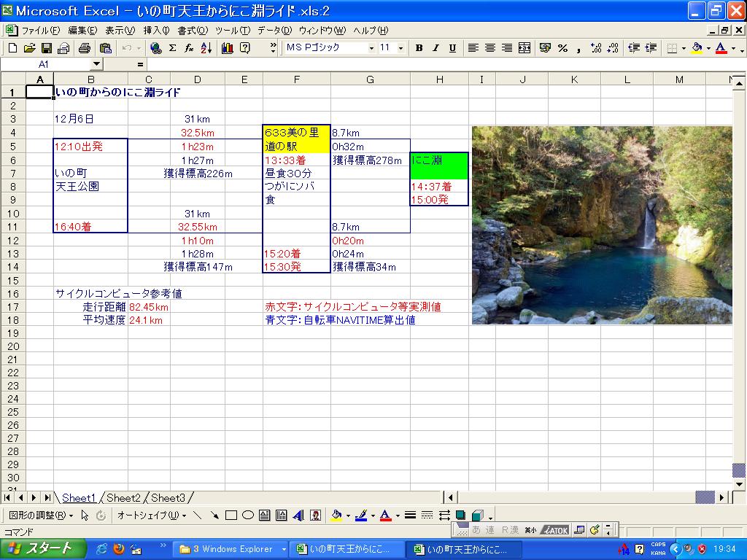Insert WordArt from the drawing toolbar
Viewport: 747px width, 560px height.
point(298,516)
